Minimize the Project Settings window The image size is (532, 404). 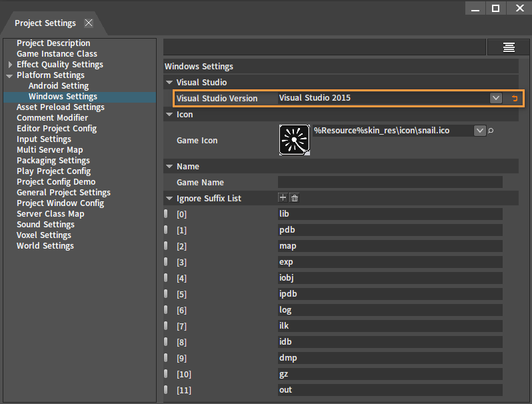pos(475,8)
